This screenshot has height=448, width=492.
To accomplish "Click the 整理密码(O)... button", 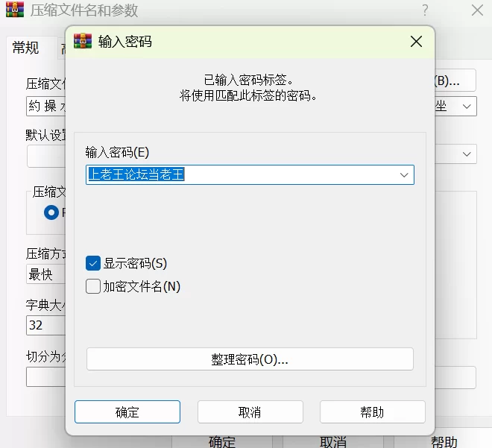I will pos(250,359).
